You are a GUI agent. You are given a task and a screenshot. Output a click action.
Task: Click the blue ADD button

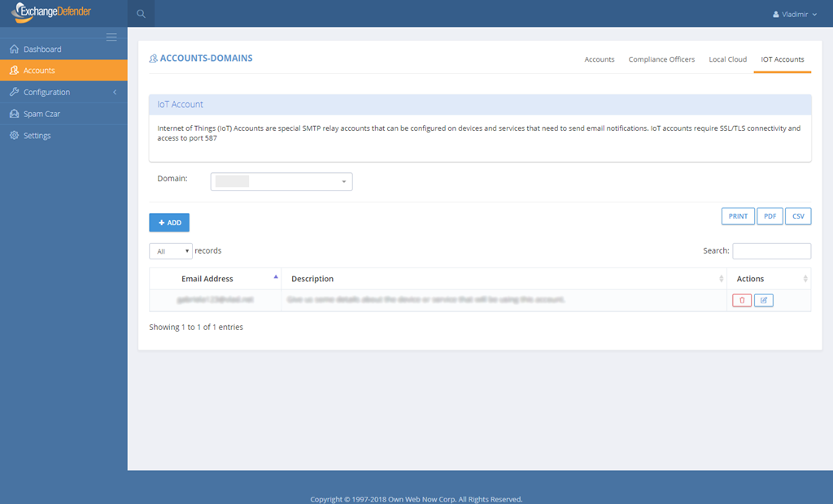tap(169, 223)
